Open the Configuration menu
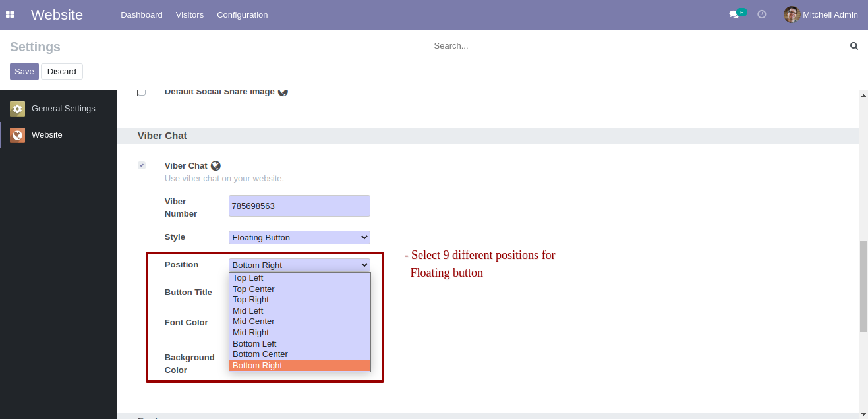The image size is (868, 419). click(243, 14)
